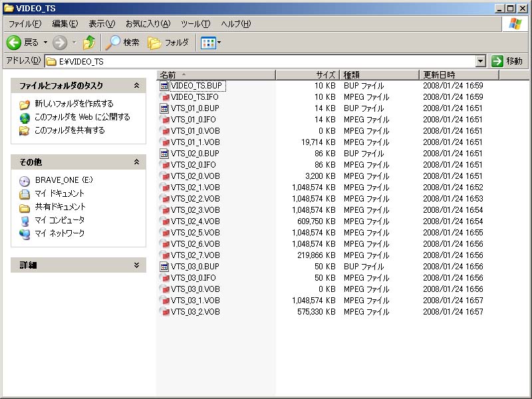Open the 検索 search magnifier

pos(112,43)
